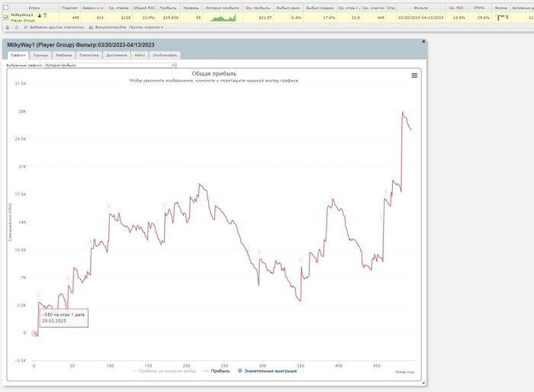Sort by the Уровень column header
The image size is (534, 392).
[191, 8]
